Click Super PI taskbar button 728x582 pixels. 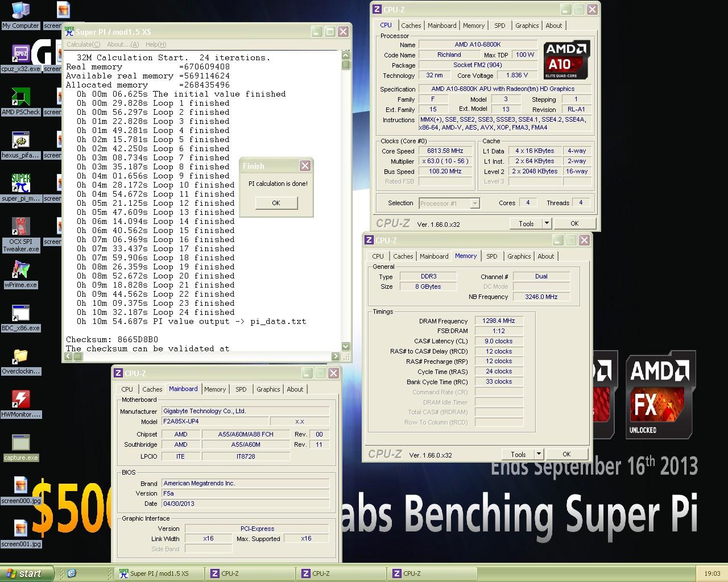(x=159, y=573)
